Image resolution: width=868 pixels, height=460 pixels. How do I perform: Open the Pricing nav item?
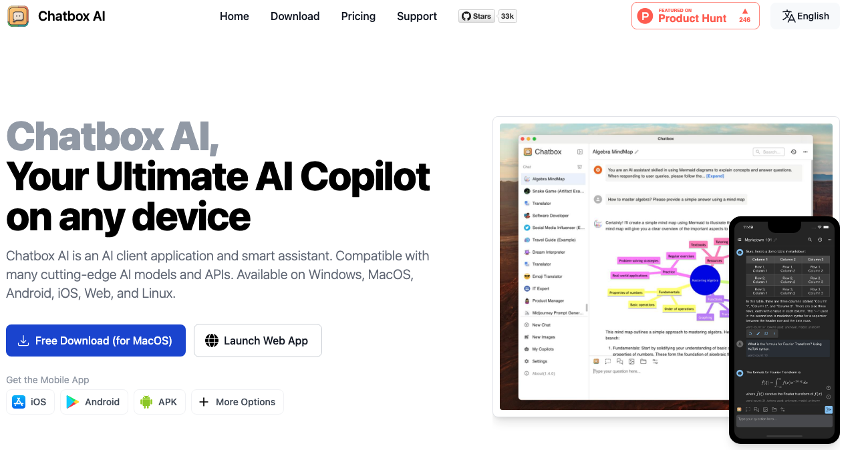358,16
